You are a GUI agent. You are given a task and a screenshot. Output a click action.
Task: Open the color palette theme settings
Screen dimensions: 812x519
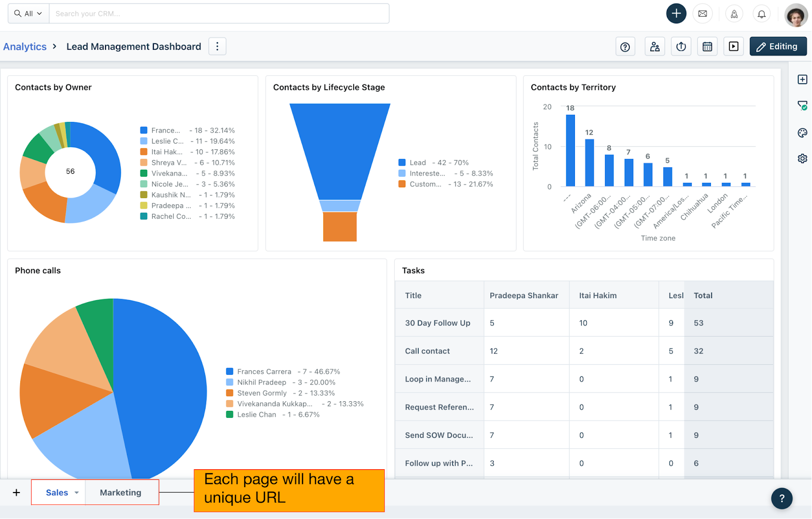coord(802,133)
